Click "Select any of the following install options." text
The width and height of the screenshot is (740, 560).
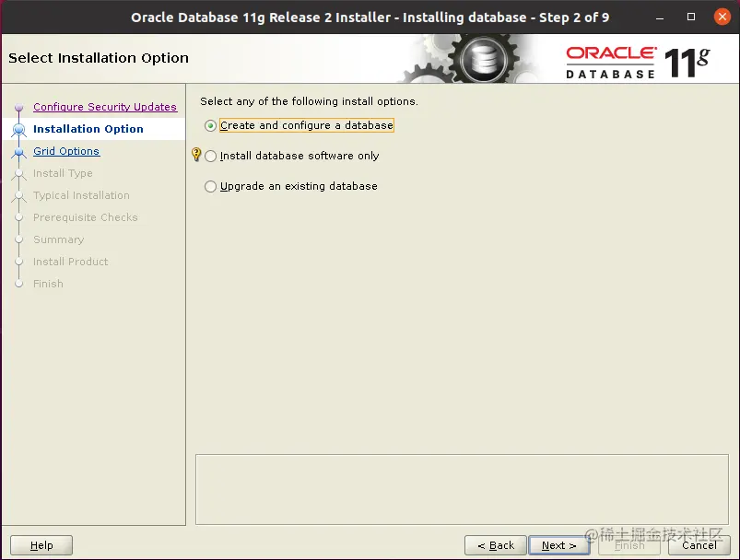pos(309,101)
